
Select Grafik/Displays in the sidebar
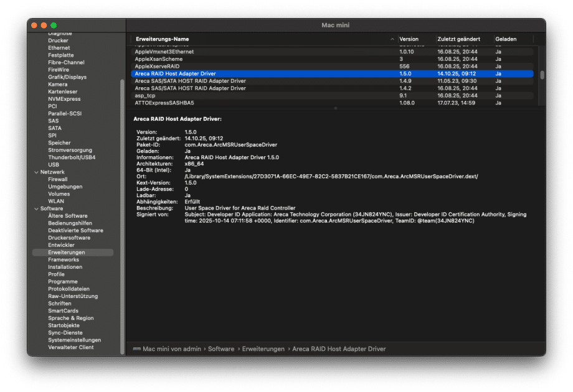coord(67,77)
